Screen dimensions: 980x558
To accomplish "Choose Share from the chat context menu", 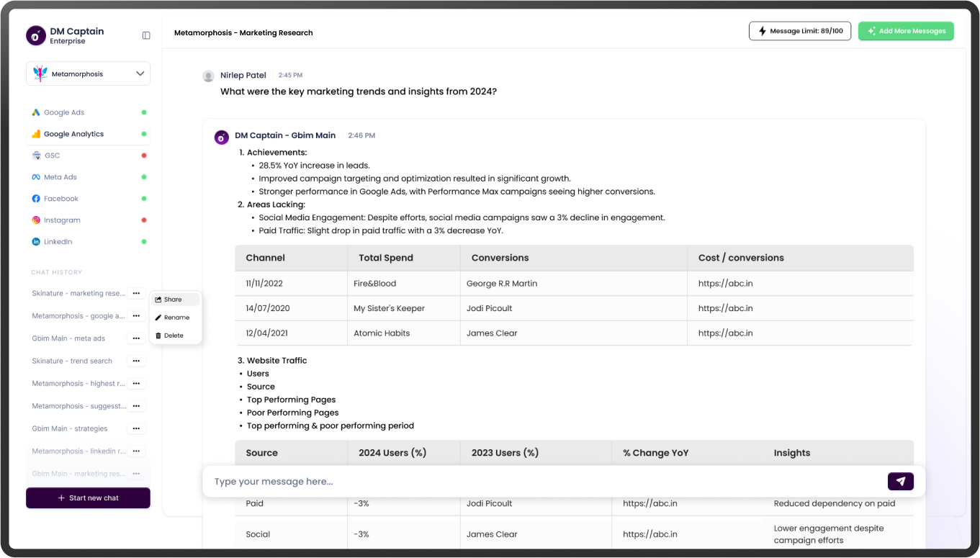I will [176, 300].
